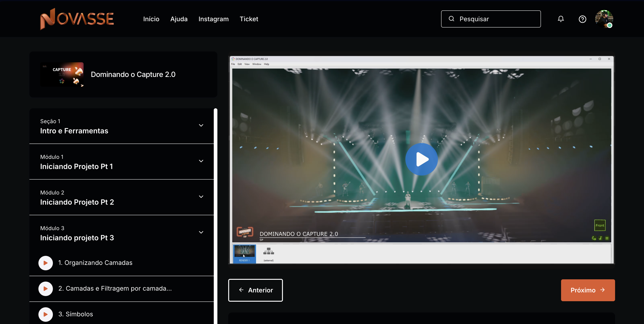Viewport: 644px width, 324px height.
Task: Click the Anterior button
Action: pos(255,290)
